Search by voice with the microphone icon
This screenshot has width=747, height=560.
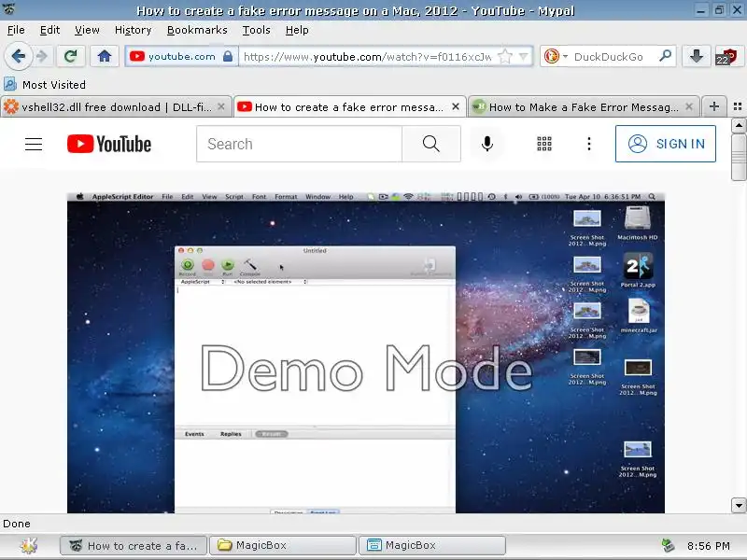point(487,144)
